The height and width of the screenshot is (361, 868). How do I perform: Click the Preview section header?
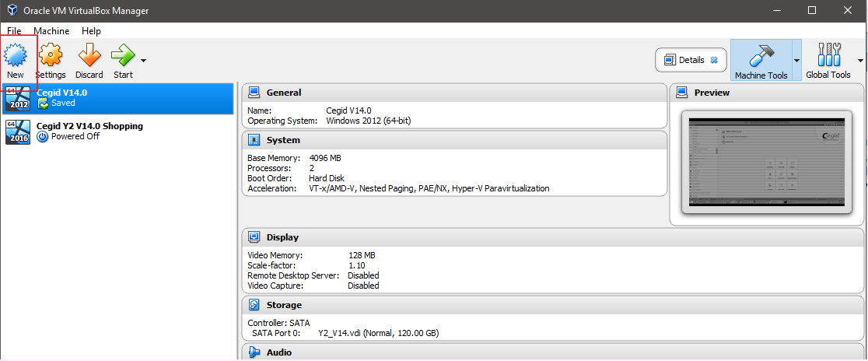click(x=767, y=93)
